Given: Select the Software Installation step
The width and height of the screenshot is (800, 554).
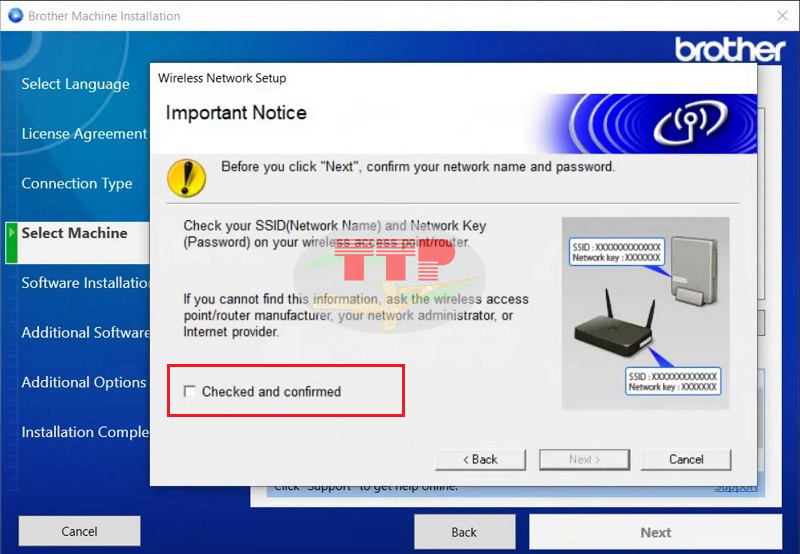Looking at the screenshot, I should [x=85, y=283].
